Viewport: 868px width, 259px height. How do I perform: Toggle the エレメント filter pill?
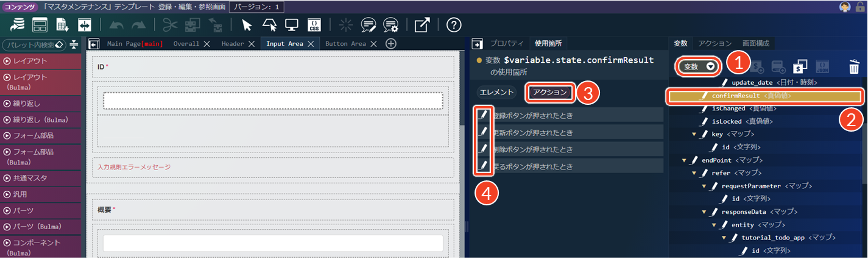coord(496,93)
